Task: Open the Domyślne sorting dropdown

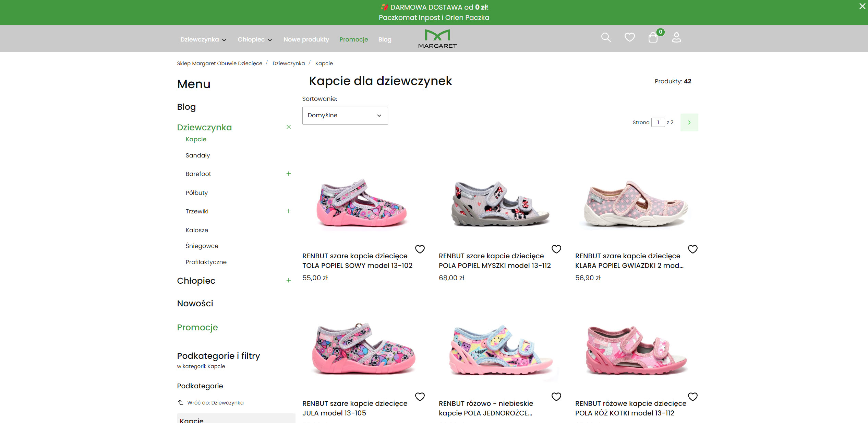Action: point(345,116)
